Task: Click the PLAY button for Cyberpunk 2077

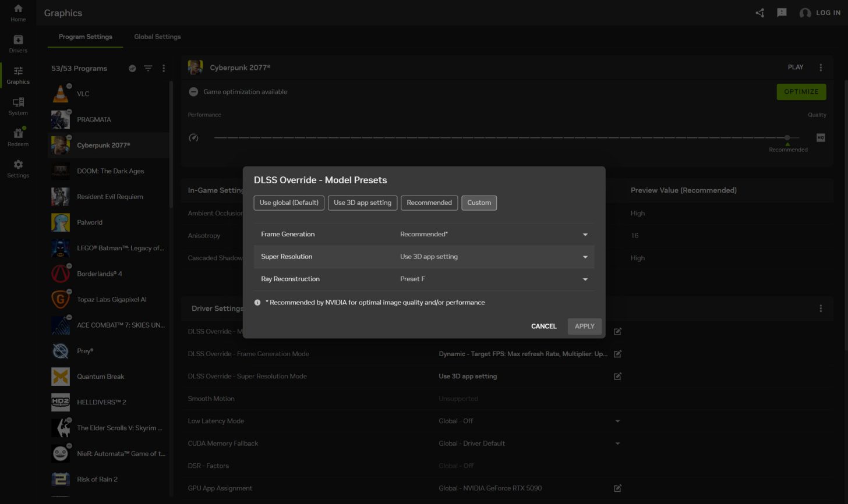Action: point(796,68)
